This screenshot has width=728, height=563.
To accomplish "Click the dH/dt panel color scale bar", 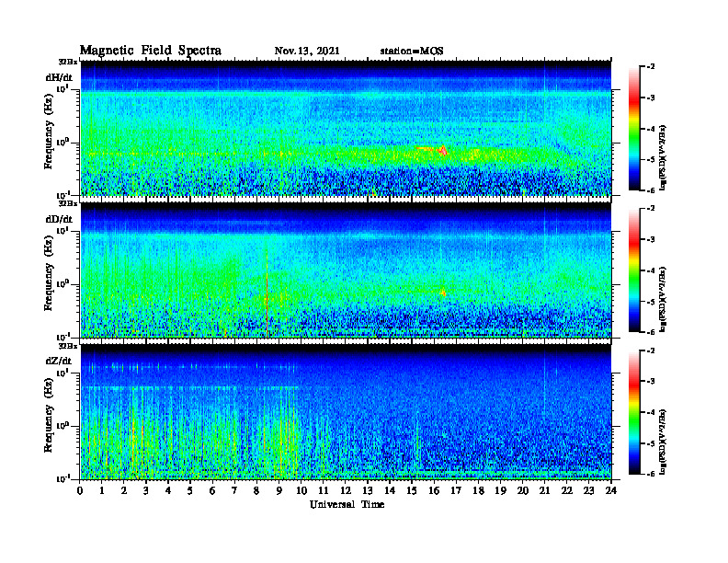I will [634, 129].
